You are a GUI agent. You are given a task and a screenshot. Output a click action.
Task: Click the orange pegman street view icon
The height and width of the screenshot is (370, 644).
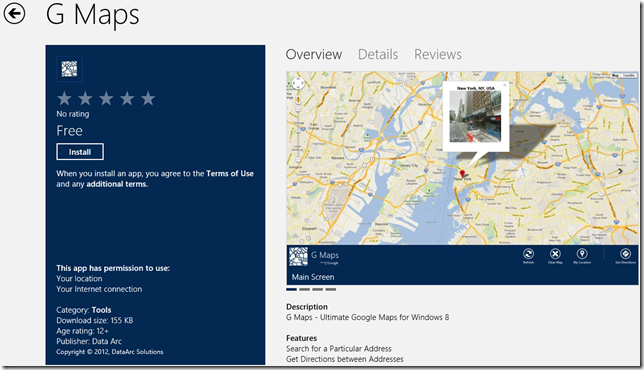[298, 100]
